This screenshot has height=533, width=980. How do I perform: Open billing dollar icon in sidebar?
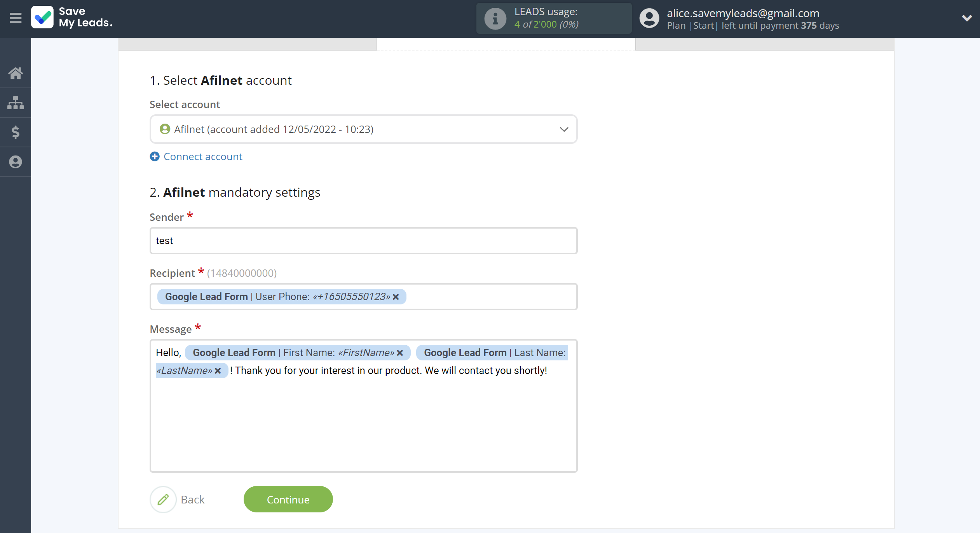16,132
